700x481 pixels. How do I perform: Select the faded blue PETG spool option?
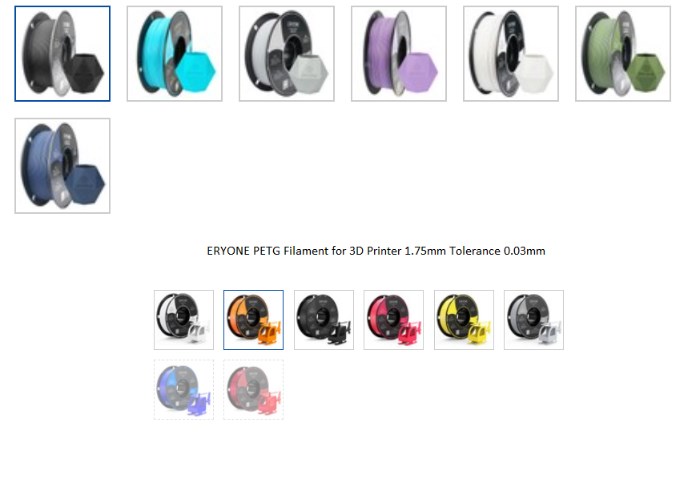click(184, 389)
